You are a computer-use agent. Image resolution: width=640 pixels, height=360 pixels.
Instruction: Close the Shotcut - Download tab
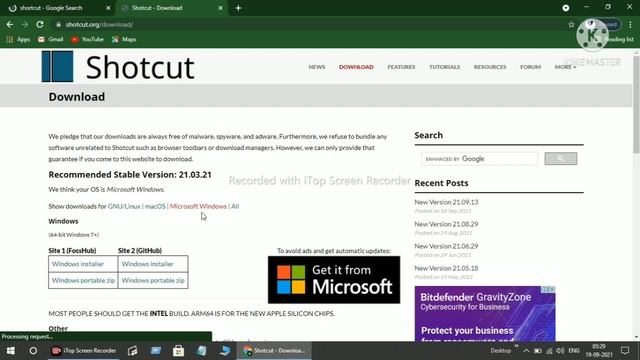pyautogui.click(x=220, y=8)
